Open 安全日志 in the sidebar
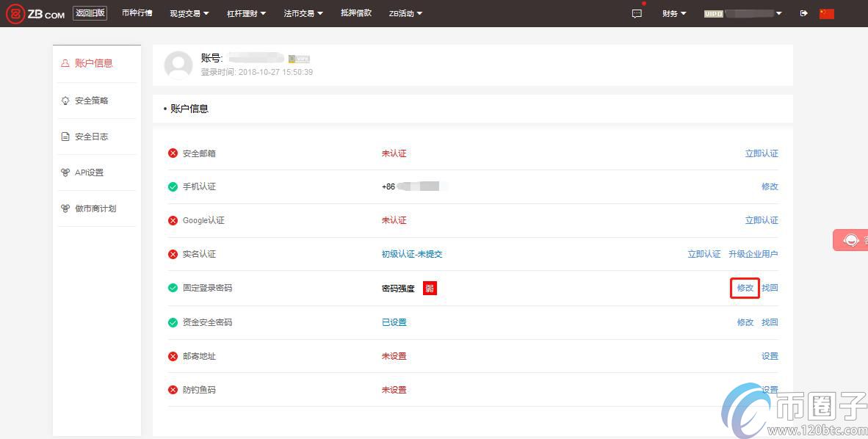The image size is (868, 439). [91, 137]
